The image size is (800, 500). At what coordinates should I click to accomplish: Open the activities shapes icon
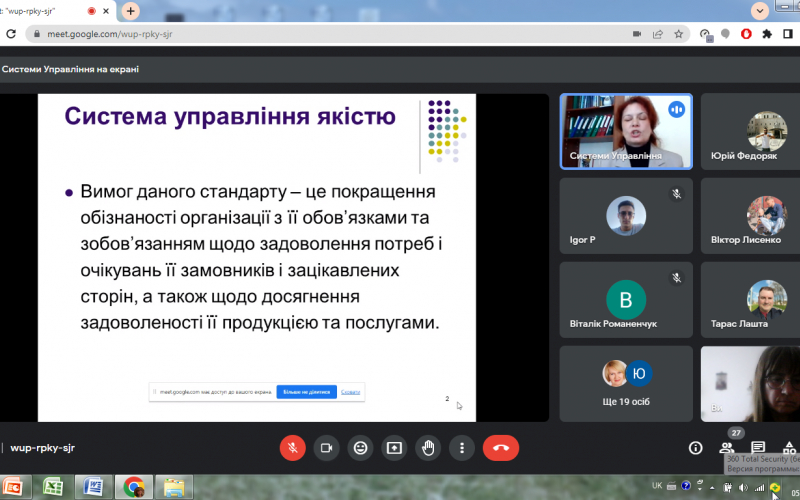(789, 448)
